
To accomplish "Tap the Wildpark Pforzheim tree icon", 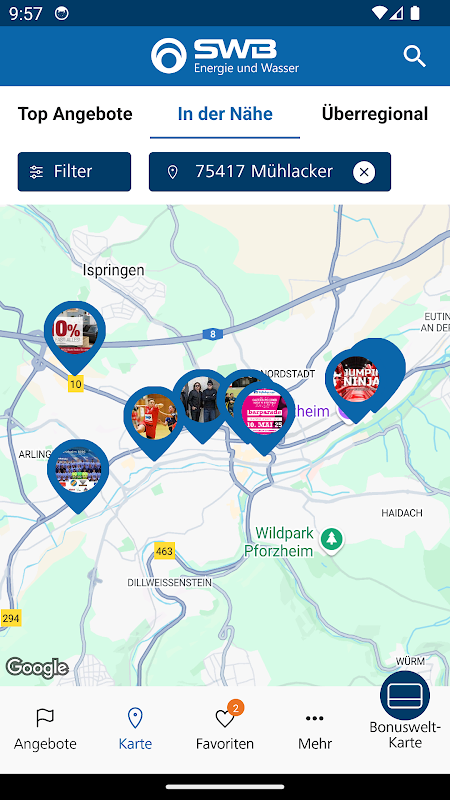I will (332, 541).
